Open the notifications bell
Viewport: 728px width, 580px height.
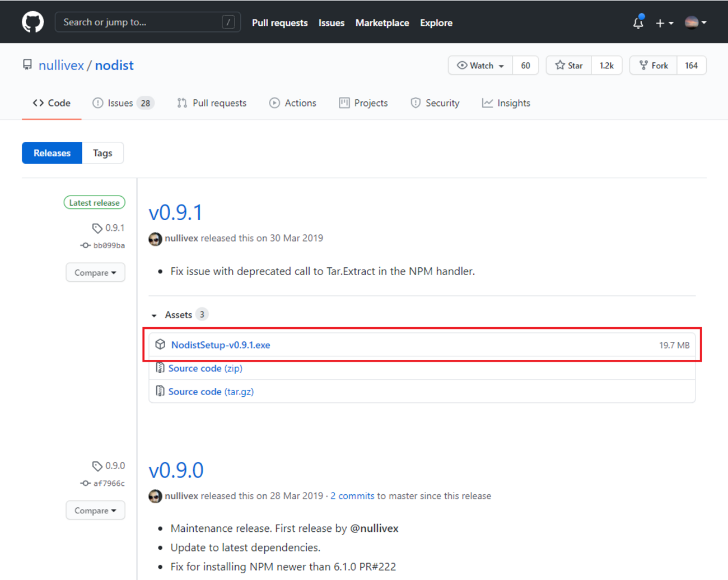638,23
